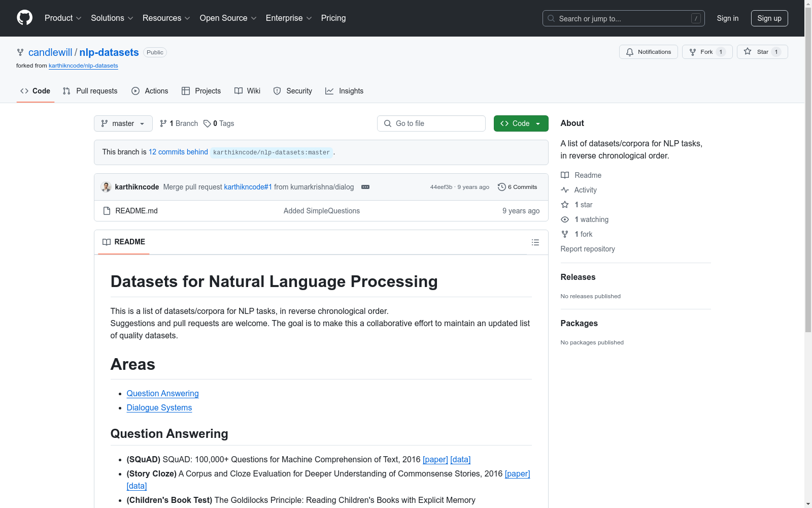Click the tag icon beside 0 Tags

207,123
